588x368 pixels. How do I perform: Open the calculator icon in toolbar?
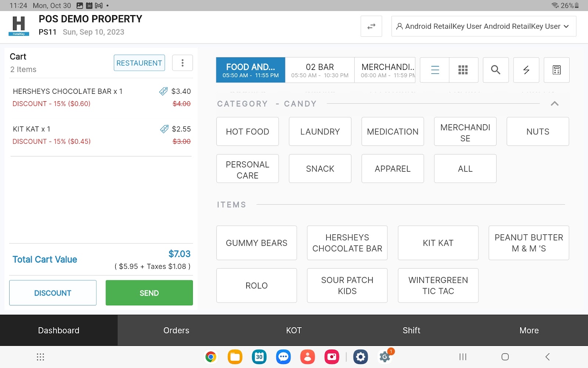pyautogui.click(x=556, y=70)
